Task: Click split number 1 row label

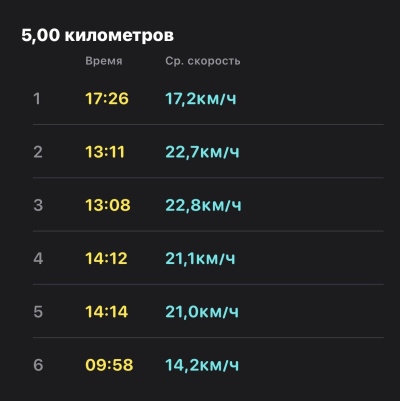Action: coord(37,99)
